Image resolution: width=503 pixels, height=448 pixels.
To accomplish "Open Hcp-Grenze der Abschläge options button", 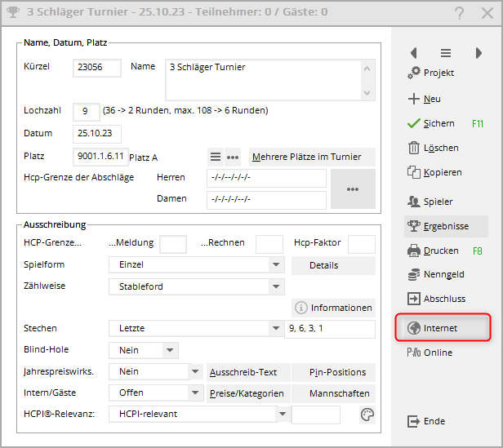I will 353,189.
